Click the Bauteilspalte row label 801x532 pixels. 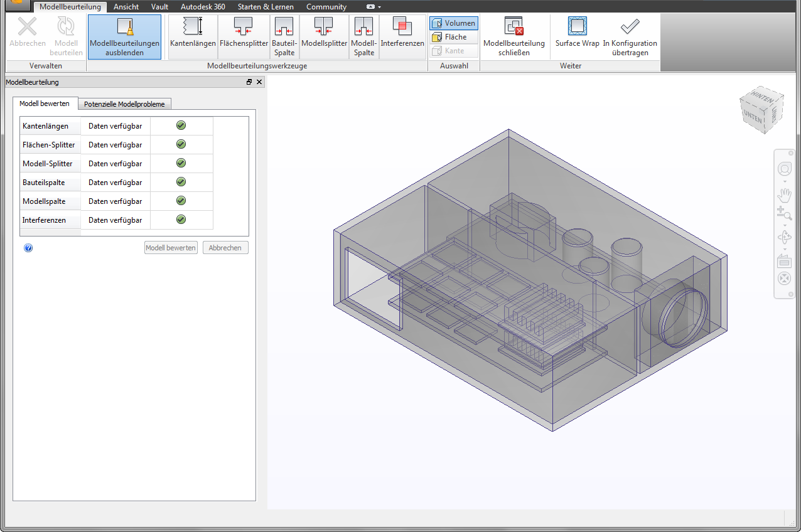tap(50, 183)
